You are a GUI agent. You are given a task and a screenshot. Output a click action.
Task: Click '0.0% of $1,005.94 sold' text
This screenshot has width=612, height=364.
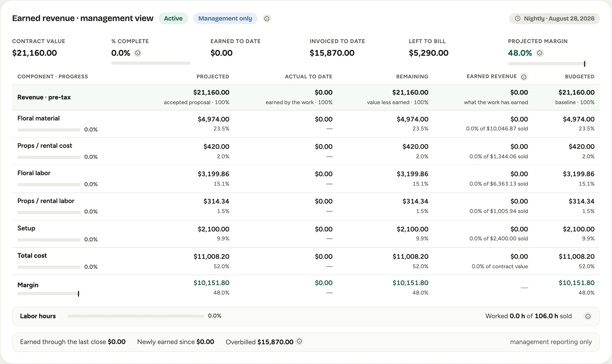(499, 211)
